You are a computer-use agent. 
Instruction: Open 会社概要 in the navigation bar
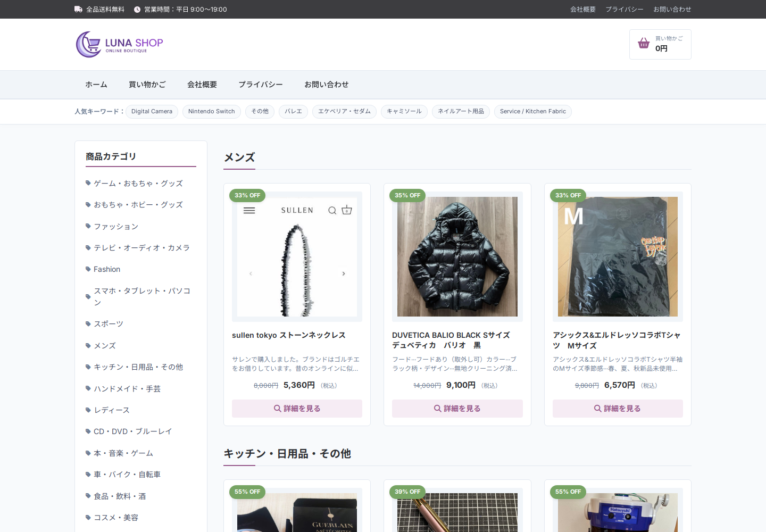coord(202,85)
